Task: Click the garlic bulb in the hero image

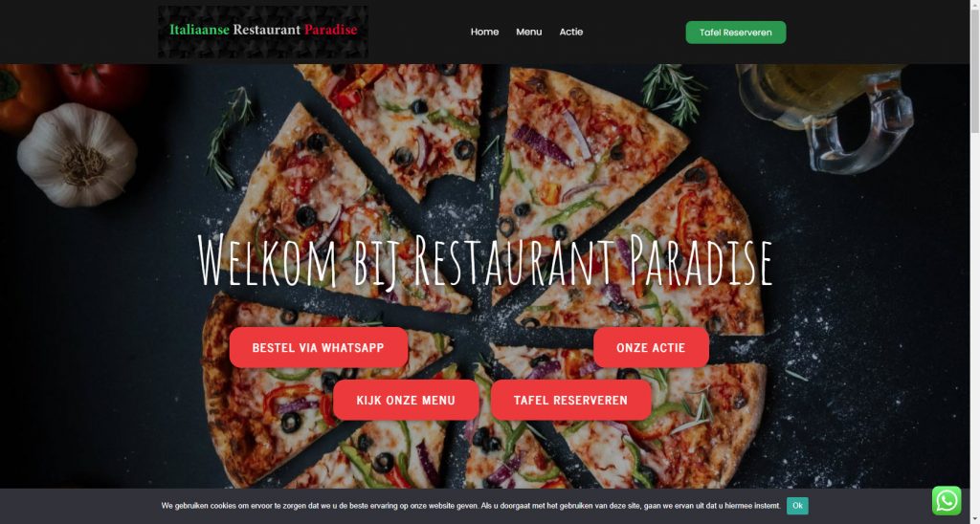Action: tap(78, 155)
